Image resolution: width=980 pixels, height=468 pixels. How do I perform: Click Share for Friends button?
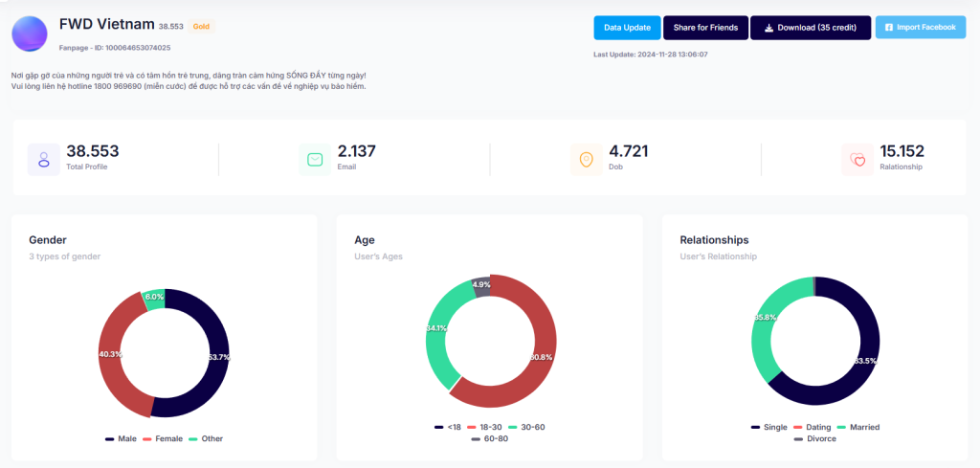click(705, 28)
